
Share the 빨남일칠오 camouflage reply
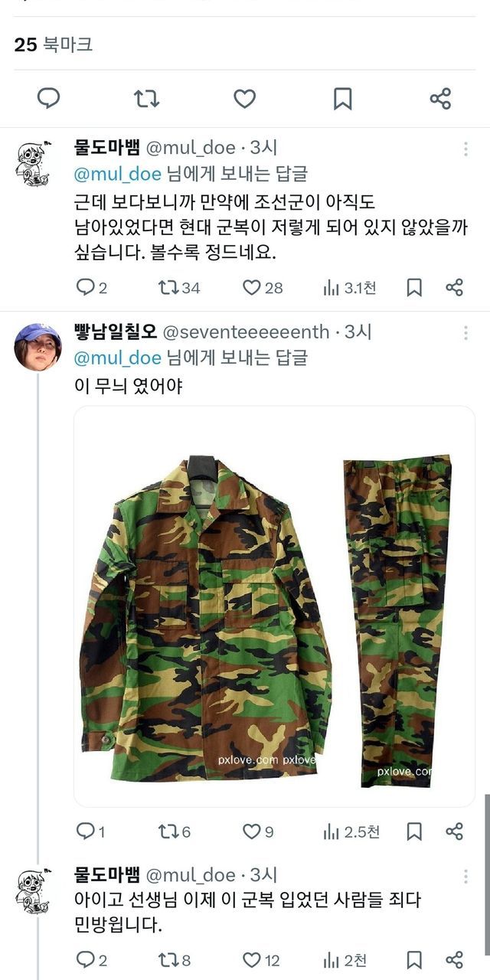(x=455, y=831)
